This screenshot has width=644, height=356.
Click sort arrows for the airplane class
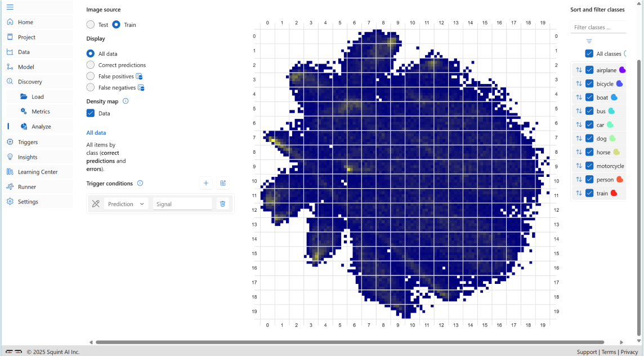click(x=579, y=70)
